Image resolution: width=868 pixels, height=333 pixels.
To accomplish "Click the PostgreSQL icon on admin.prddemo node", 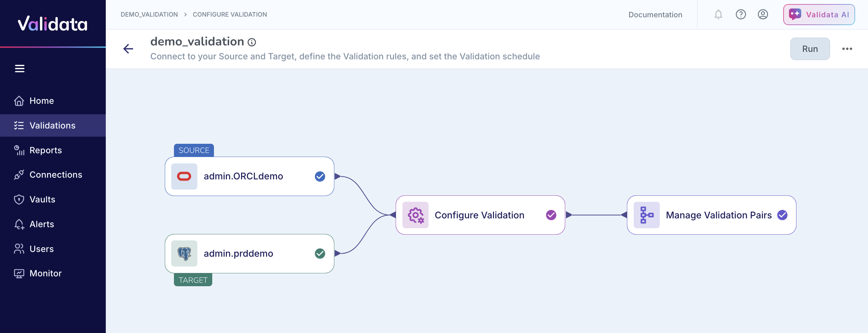I will pos(184,253).
